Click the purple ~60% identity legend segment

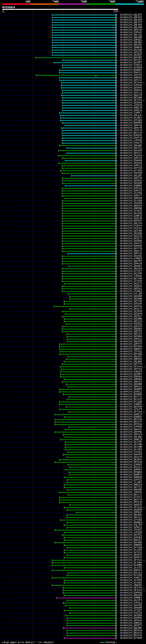73,4
